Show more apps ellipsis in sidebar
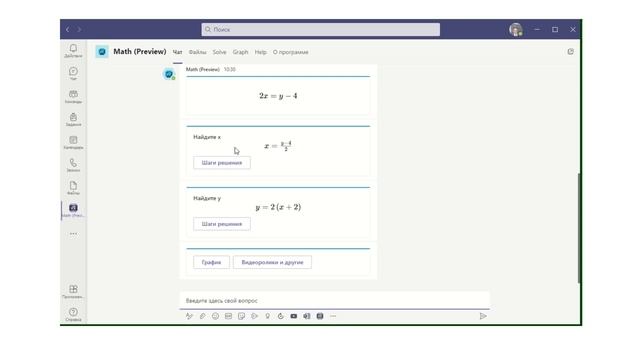Viewport: 640px width, 360px height. point(73,233)
